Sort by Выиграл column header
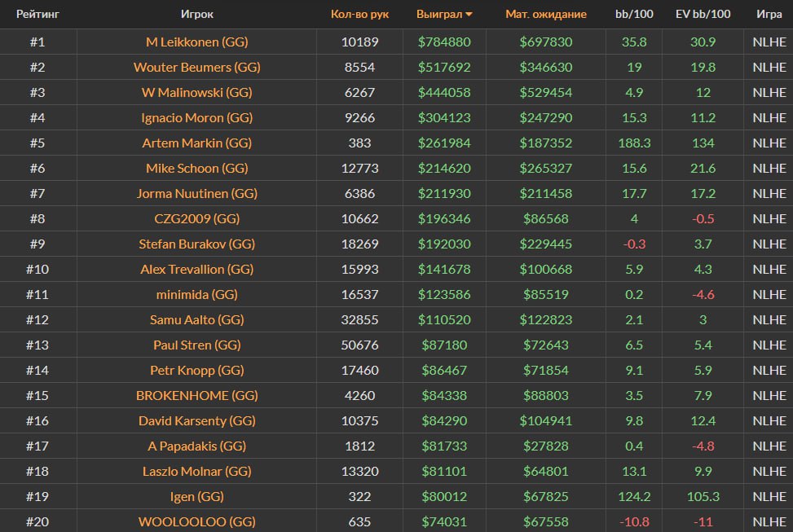Viewport: 793px width, 532px height. (438, 15)
